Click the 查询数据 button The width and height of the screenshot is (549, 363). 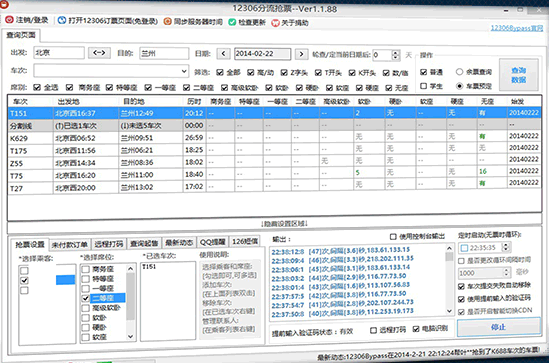coord(519,75)
